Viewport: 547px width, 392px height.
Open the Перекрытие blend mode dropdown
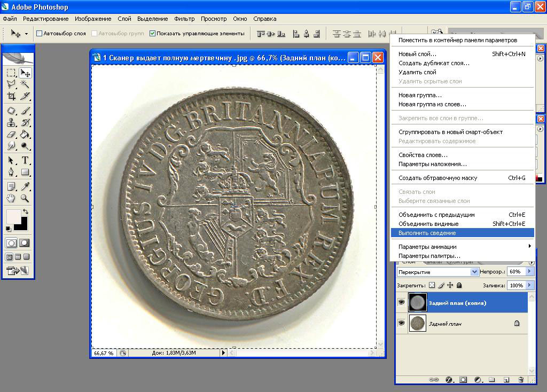[474, 272]
